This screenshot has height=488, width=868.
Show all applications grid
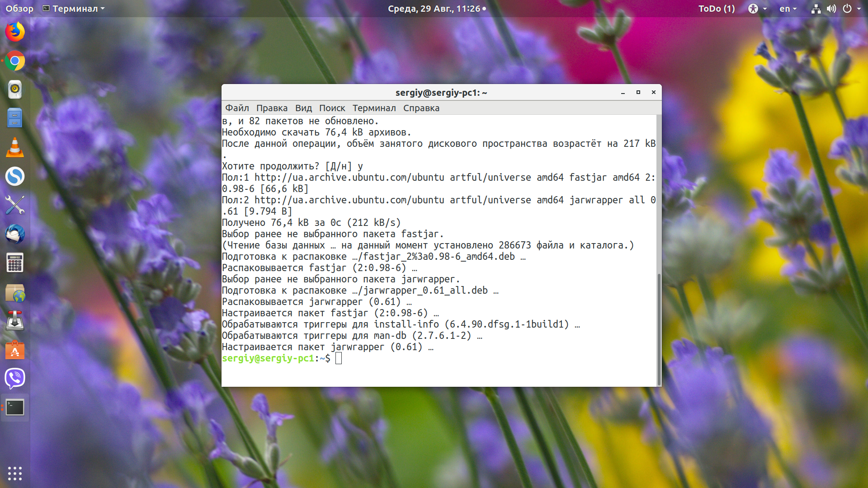15,473
